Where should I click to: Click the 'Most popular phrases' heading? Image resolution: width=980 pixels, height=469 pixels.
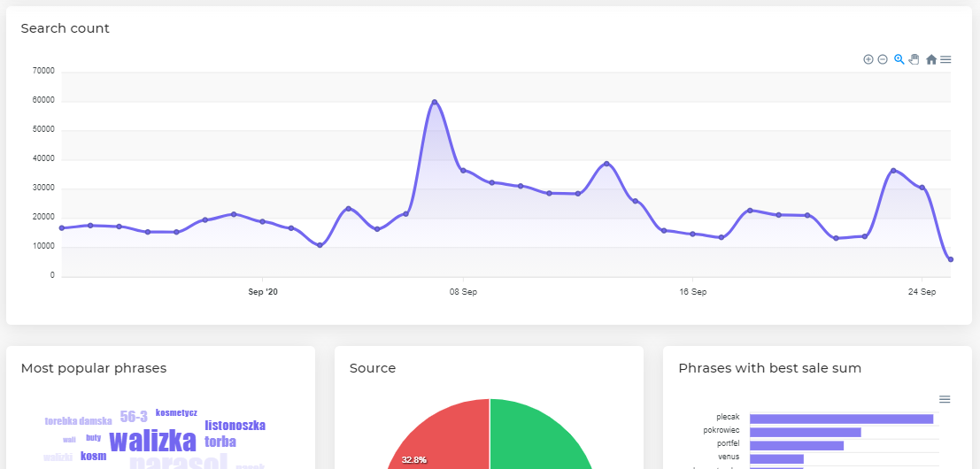pos(94,368)
